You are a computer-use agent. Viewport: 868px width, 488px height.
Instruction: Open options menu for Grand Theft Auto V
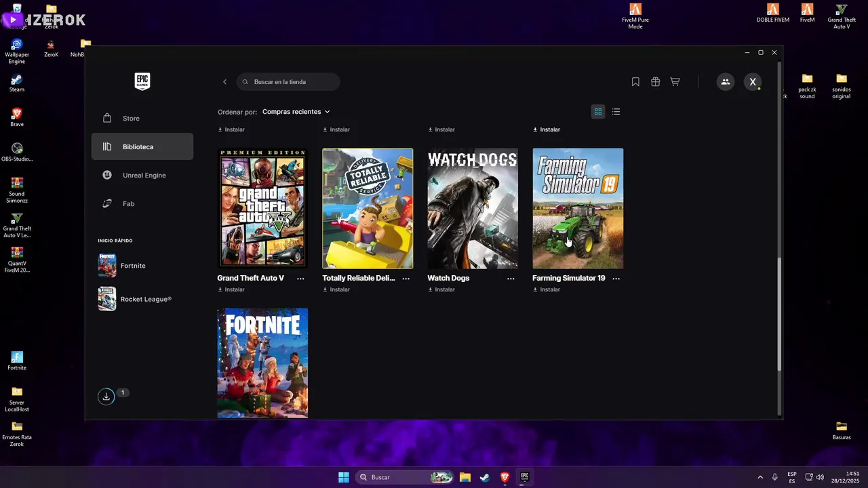click(300, 279)
